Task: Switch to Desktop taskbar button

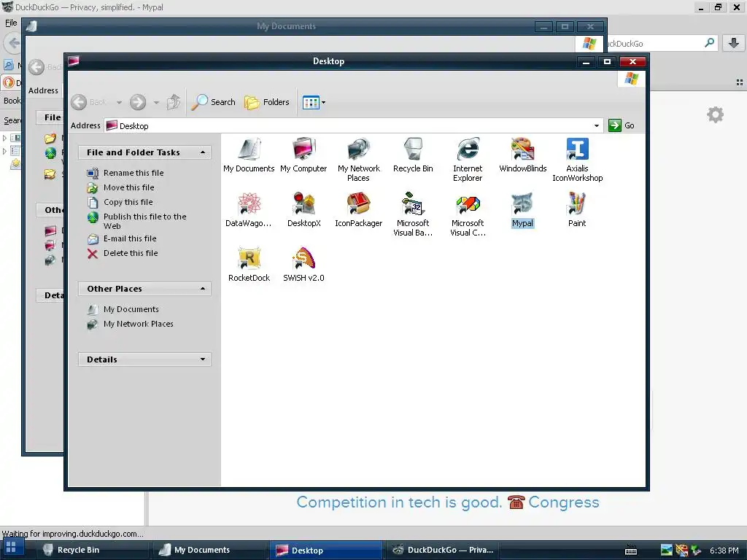Action: [327, 550]
